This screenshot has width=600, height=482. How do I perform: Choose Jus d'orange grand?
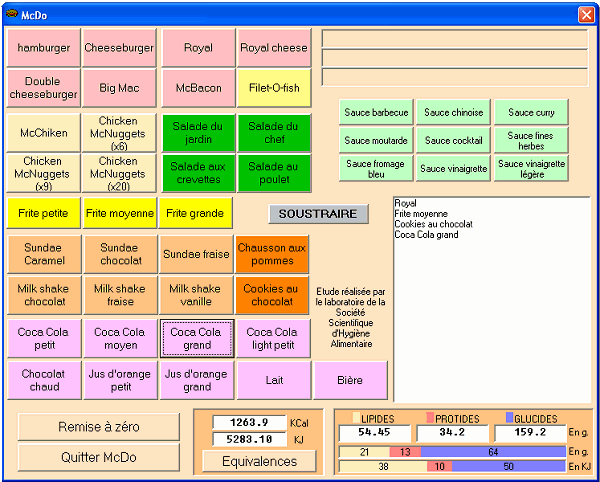pos(197,380)
